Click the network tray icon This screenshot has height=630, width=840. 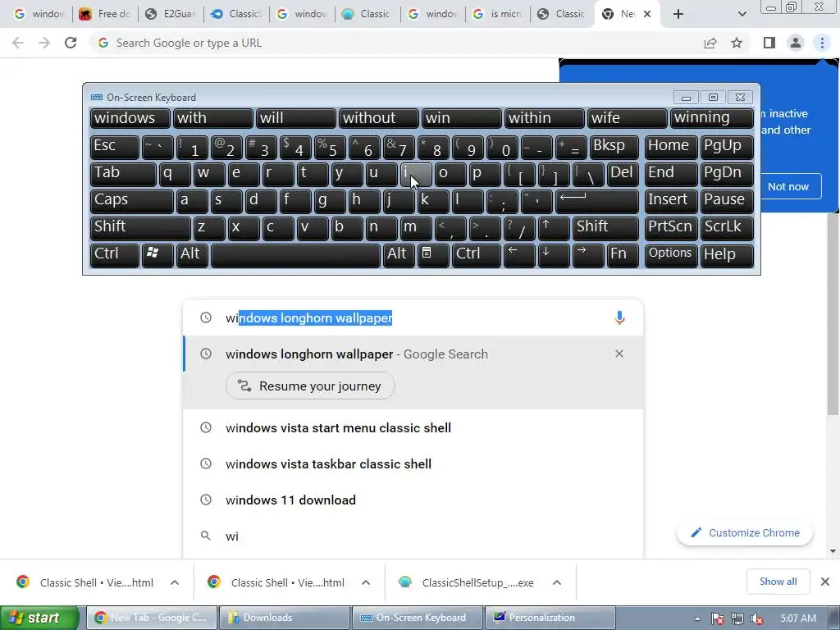tap(737, 619)
